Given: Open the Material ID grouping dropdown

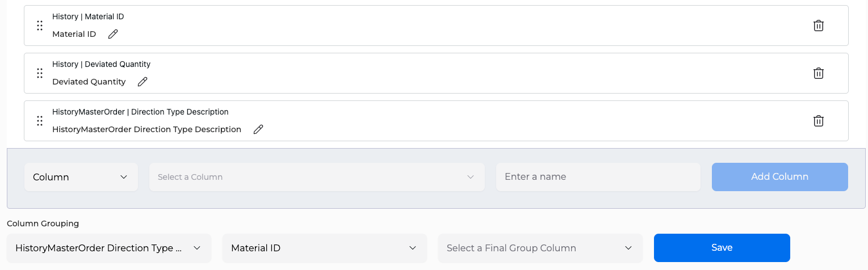Looking at the screenshot, I should [x=325, y=248].
